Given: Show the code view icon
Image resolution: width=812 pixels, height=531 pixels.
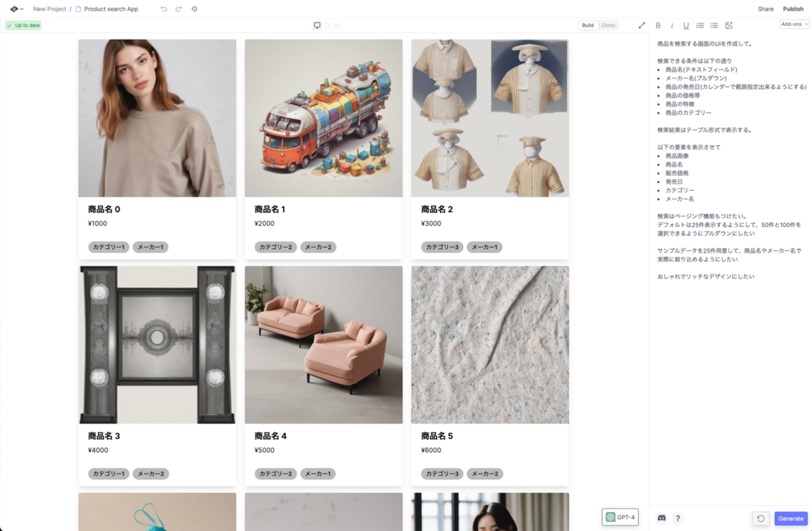Looking at the screenshot, I should pyautogui.click(x=337, y=25).
